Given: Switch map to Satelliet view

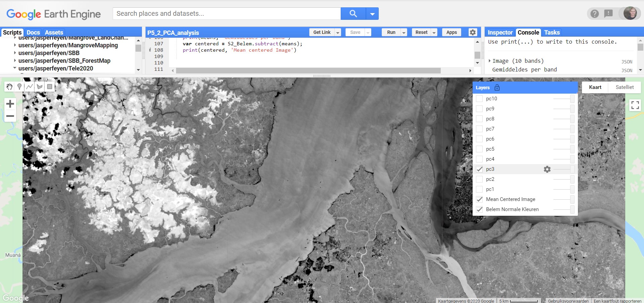Looking at the screenshot, I should 625,87.
